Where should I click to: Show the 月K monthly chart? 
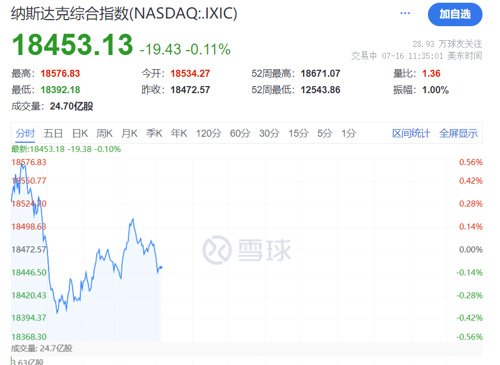129,133
